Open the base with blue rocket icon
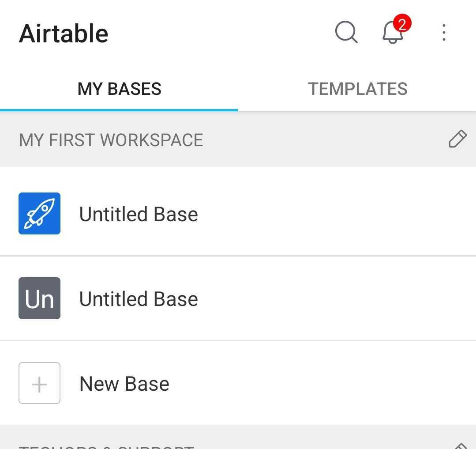476x449 pixels. click(39, 213)
